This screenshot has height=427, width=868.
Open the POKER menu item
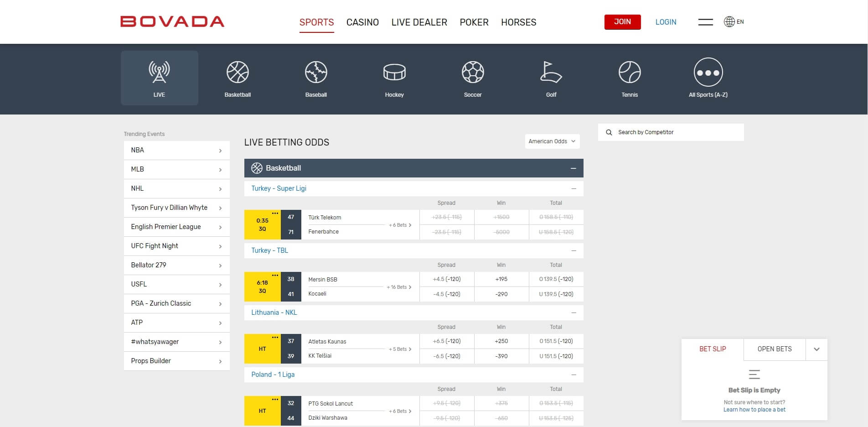click(x=474, y=22)
